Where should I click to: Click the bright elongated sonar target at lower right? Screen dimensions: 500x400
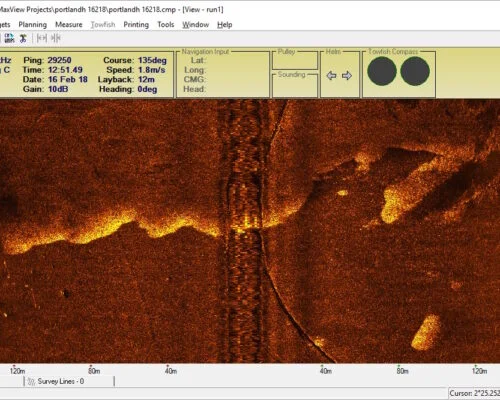(426, 333)
